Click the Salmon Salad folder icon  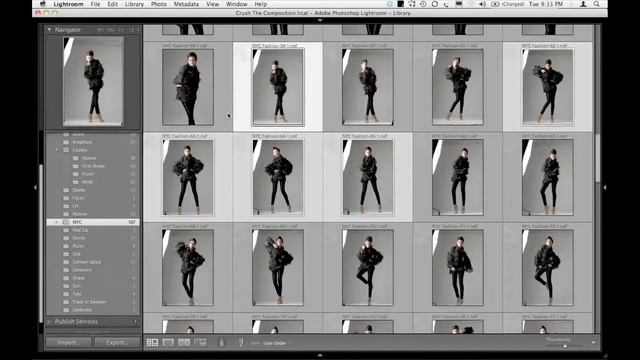click(66, 262)
